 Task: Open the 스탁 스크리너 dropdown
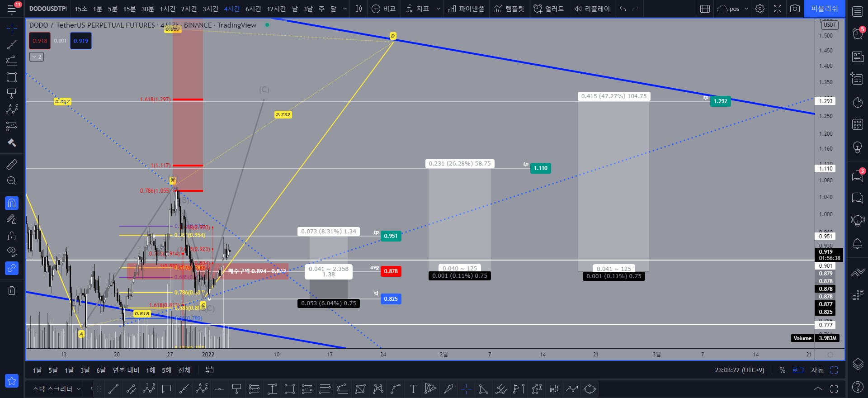point(57,389)
